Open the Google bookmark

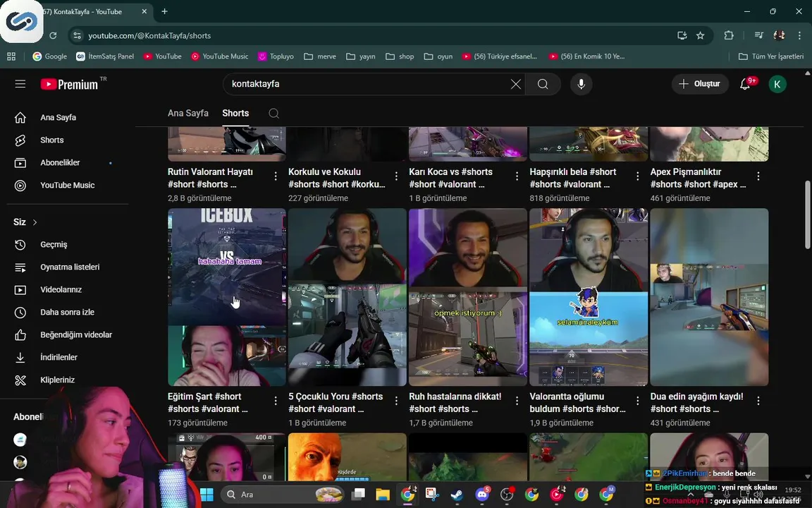click(50, 56)
